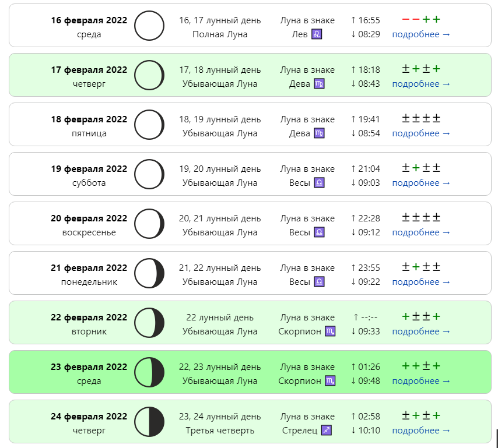Click the 23 февраля 2022 highlighted date
Viewport: 498px width, 448px height.
click(x=89, y=367)
